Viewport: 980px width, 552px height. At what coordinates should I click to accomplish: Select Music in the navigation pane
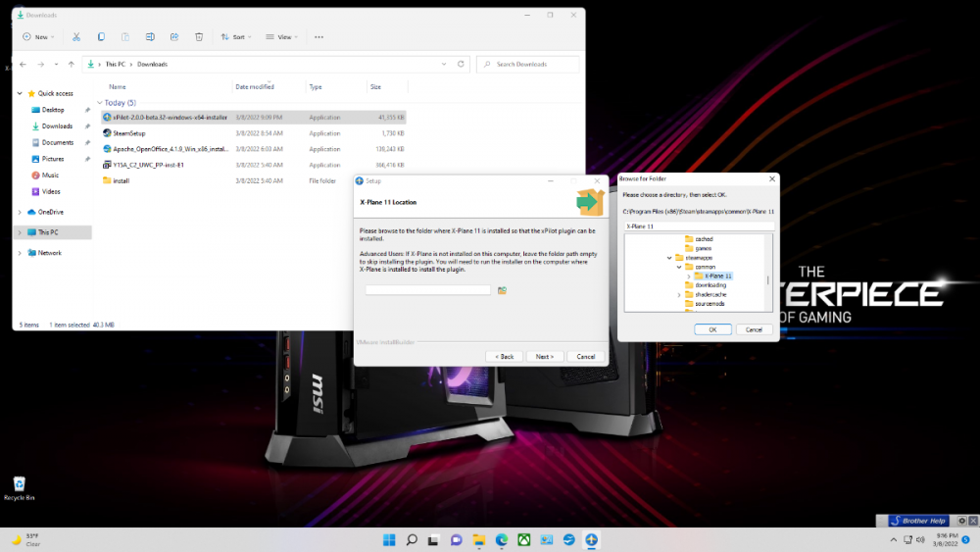[50, 176]
